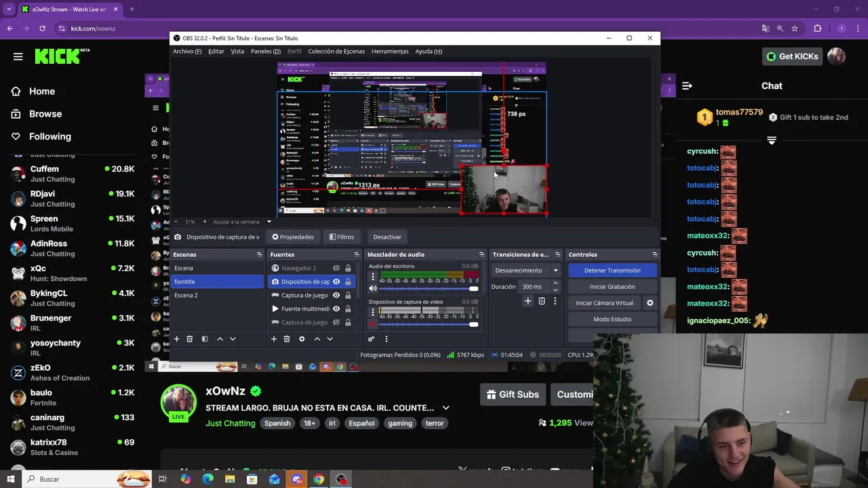Open advanced audio properties gear in mixer

point(371,339)
